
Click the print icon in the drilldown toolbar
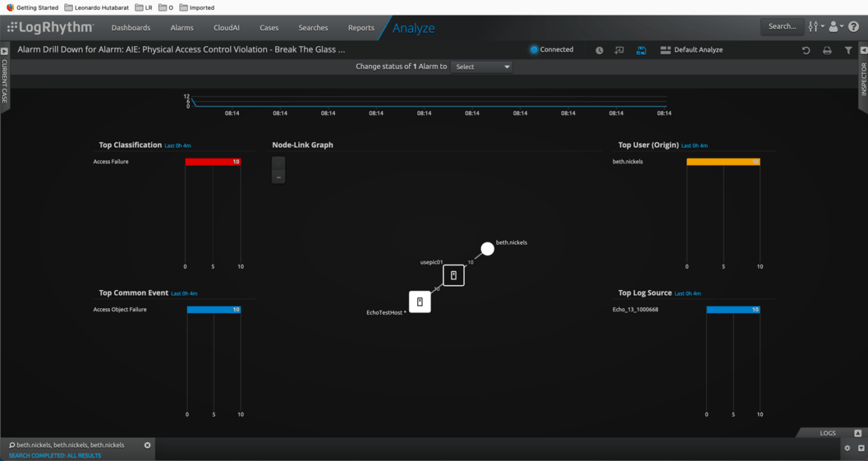[827, 50]
